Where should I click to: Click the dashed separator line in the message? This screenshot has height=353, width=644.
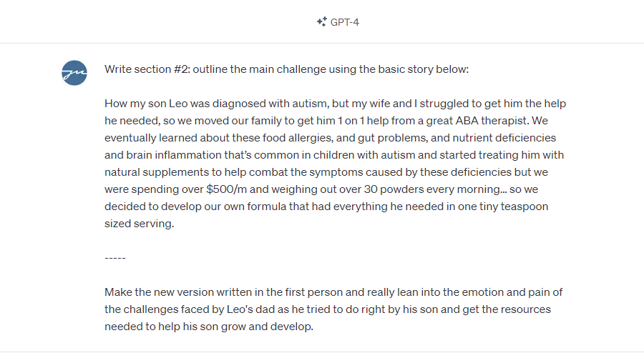point(115,258)
